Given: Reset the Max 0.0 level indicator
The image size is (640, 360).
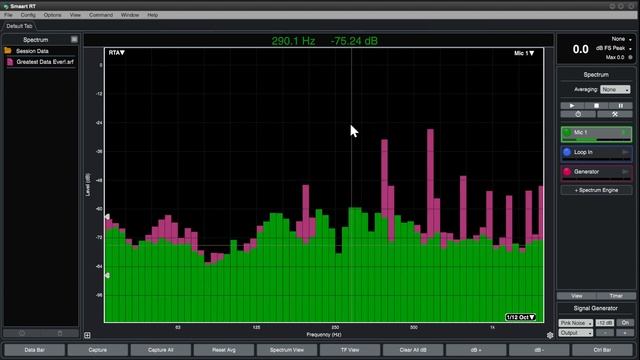Looking at the screenshot, I should coord(630,57).
